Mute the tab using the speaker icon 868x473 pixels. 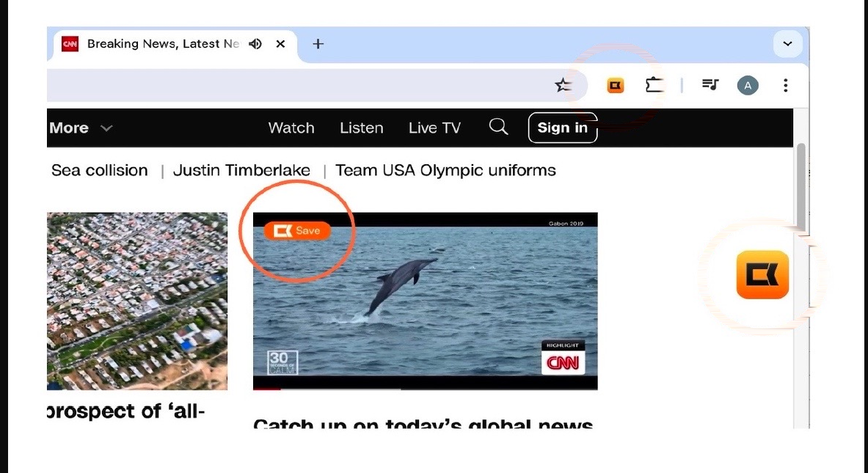pyautogui.click(x=255, y=44)
